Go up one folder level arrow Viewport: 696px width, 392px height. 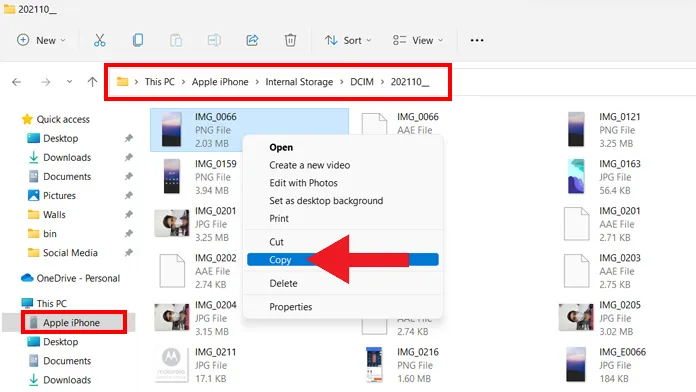pos(92,82)
